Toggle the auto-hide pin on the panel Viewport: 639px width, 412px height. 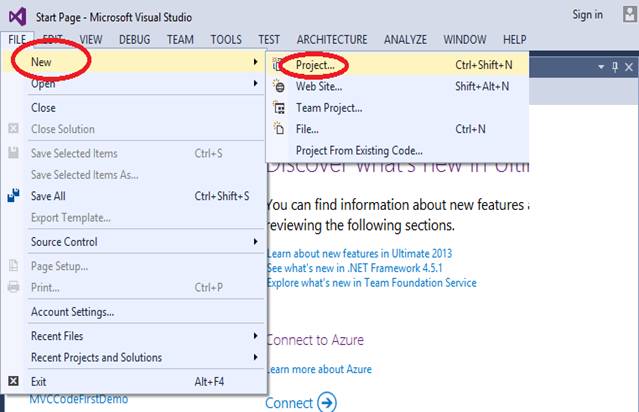coord(615,66)
